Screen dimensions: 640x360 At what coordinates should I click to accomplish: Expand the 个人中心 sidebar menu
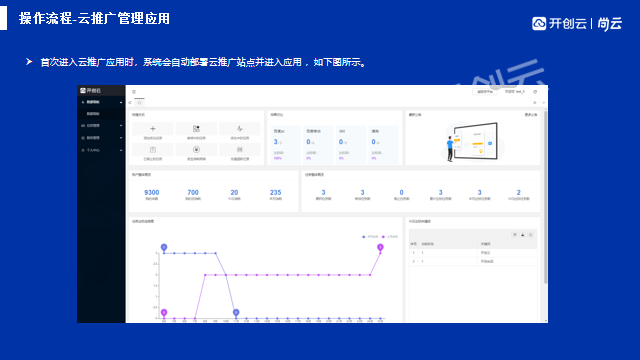point(101,150)
